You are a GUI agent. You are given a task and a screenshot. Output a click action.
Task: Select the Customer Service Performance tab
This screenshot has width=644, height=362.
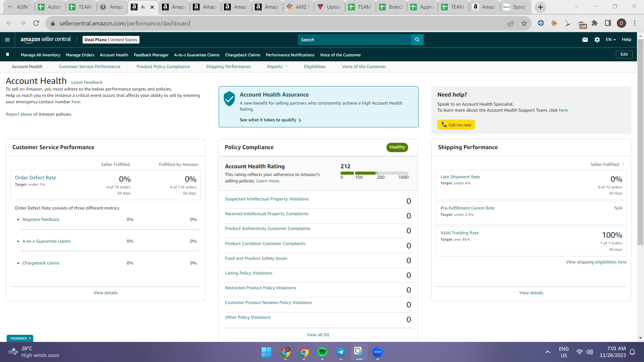(x=90, y=66)
